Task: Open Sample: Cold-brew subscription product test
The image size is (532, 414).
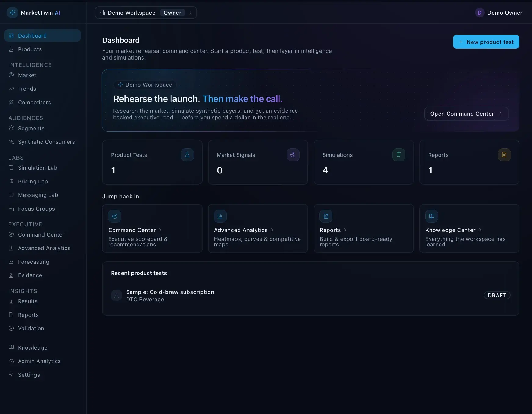Action: click(311, 295)
